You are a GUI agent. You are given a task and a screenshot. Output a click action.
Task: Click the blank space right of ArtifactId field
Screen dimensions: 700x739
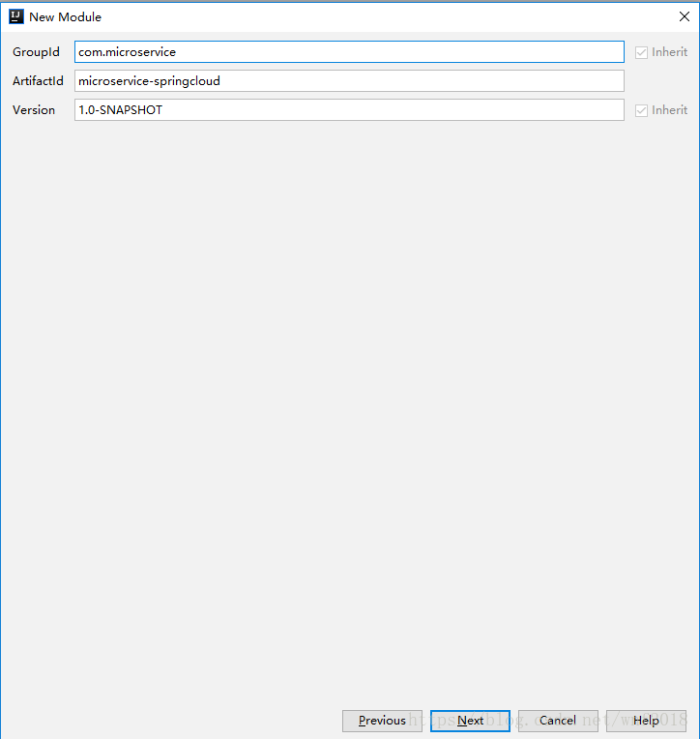(660, 81)
